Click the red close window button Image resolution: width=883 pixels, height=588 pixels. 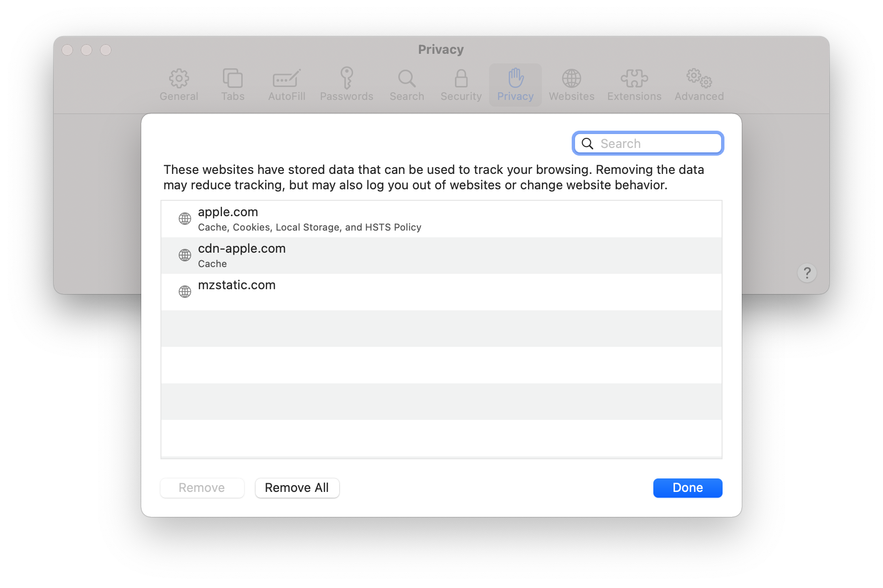[67, 50]
